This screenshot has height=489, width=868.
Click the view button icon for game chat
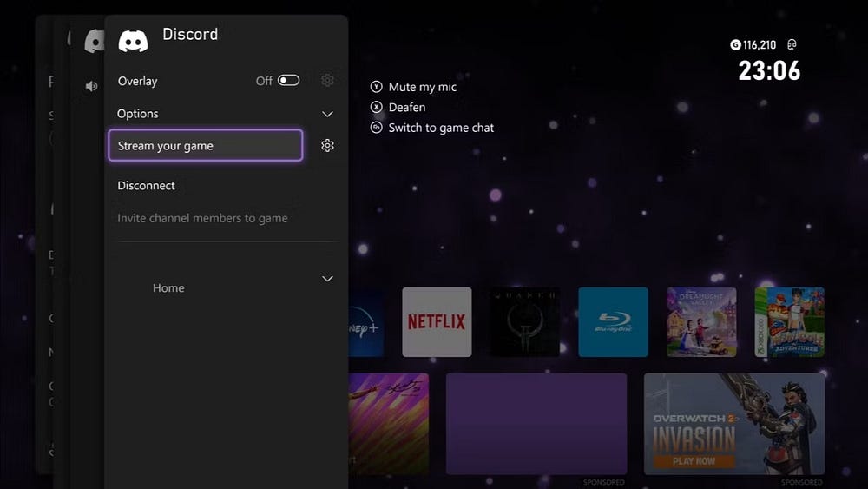click(377, 128)
